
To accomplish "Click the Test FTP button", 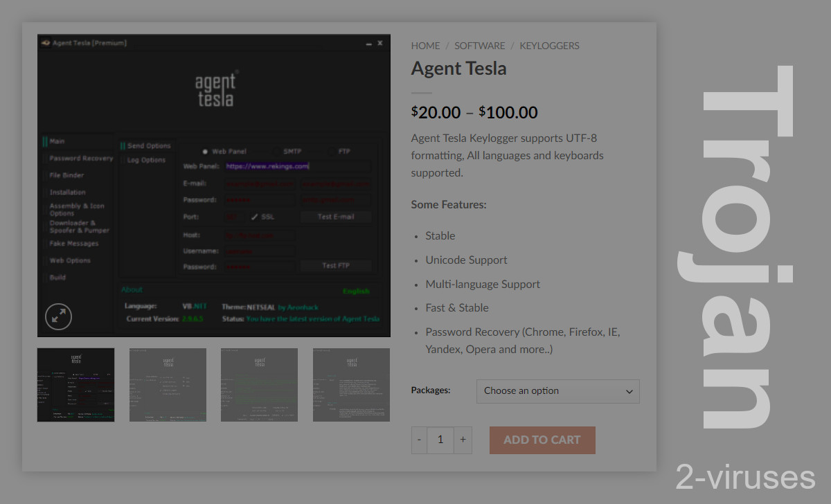I will [x=336, y=266].
